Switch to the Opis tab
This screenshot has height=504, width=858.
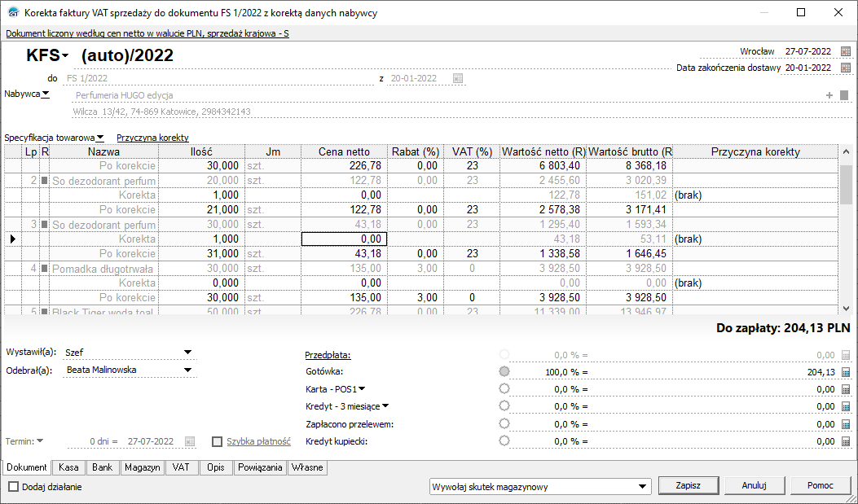216,467
